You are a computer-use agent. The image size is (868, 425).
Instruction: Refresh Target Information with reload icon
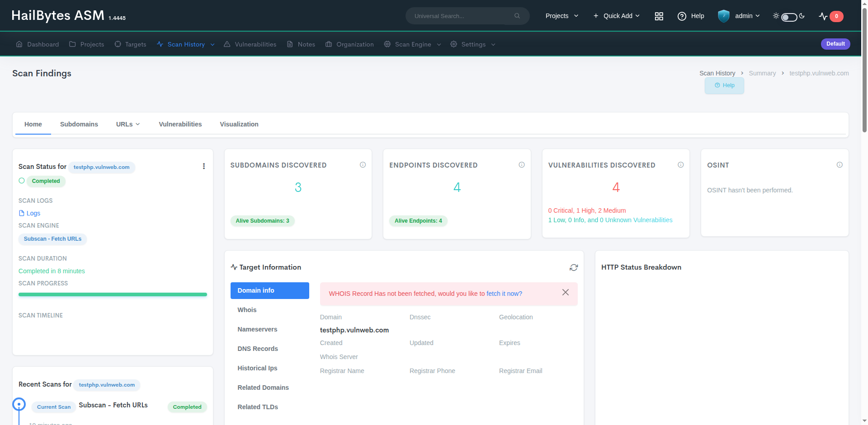[574, 267]
